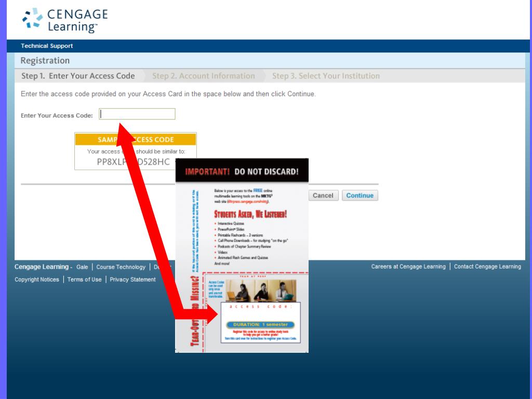Select Step 3 Select Your Institution tab
Screen dimensions: 532x399
326,76
